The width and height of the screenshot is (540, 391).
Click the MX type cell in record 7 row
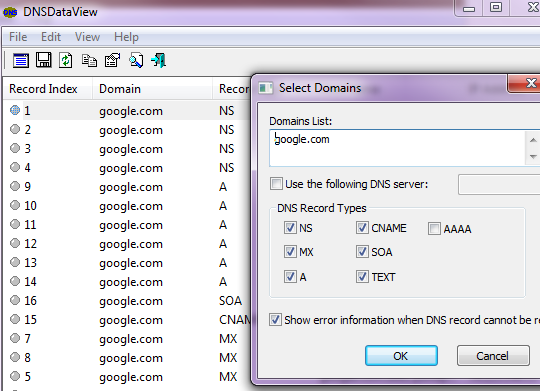(x=228, y=339)
